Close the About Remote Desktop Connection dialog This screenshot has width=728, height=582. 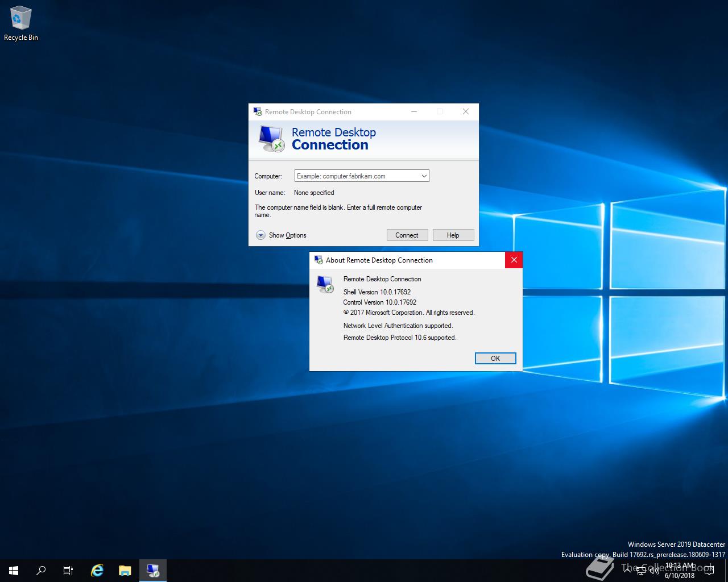(x=514, y=260)
